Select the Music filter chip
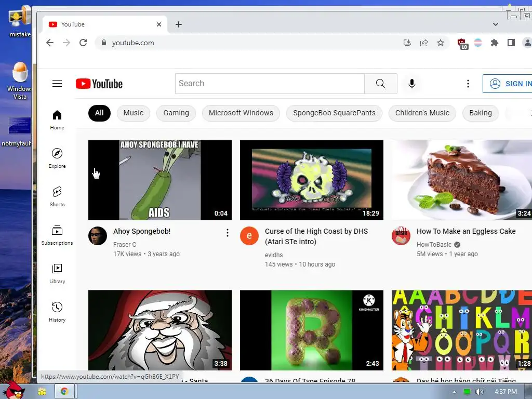Viewport: 532px width, 399px height. (134, 113)
